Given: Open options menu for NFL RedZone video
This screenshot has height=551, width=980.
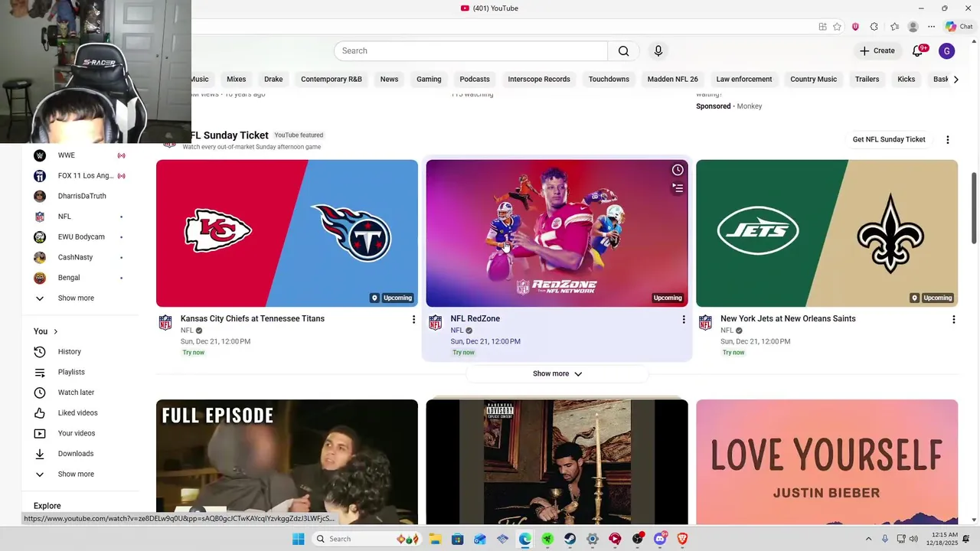Looking at the screenshot, I should [684, 319].
